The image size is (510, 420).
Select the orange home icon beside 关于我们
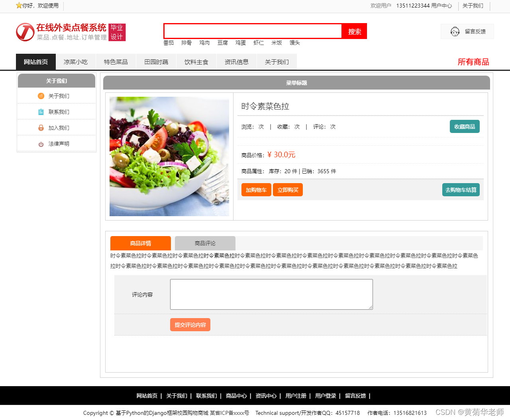point(41,96)
